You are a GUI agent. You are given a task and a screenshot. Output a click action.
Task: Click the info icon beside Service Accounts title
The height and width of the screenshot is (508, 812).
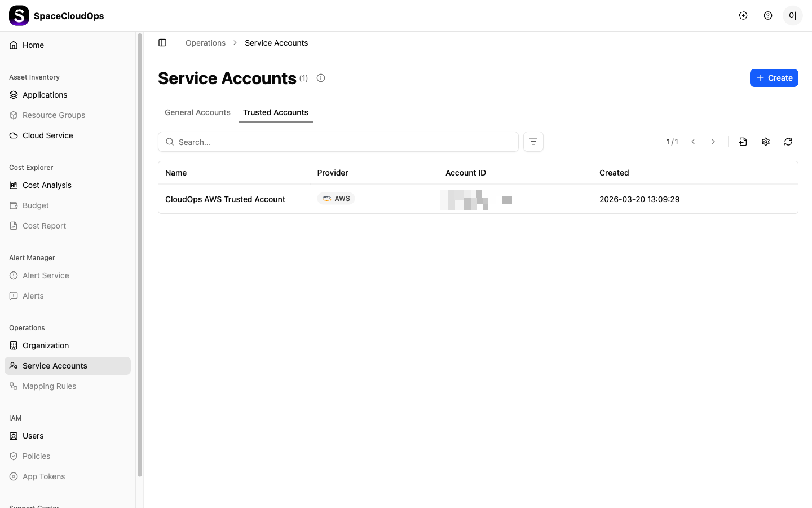coord(321,78)
